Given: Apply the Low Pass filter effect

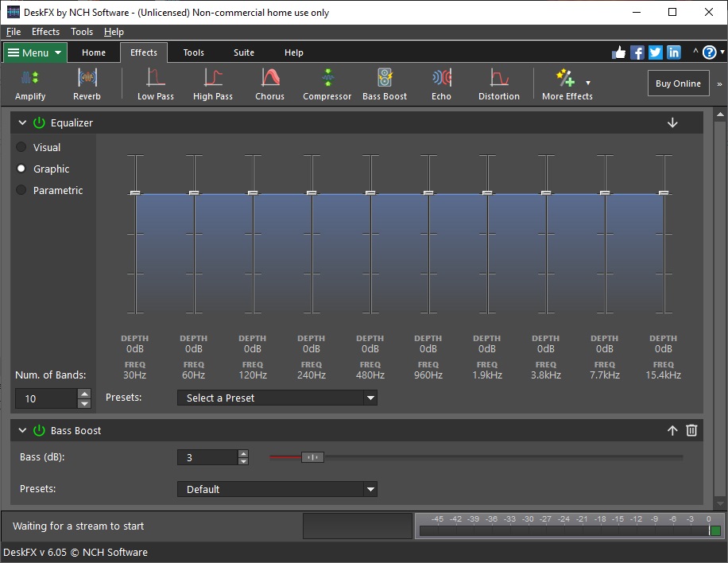Looking at the screenshot, I should (155, 83).
